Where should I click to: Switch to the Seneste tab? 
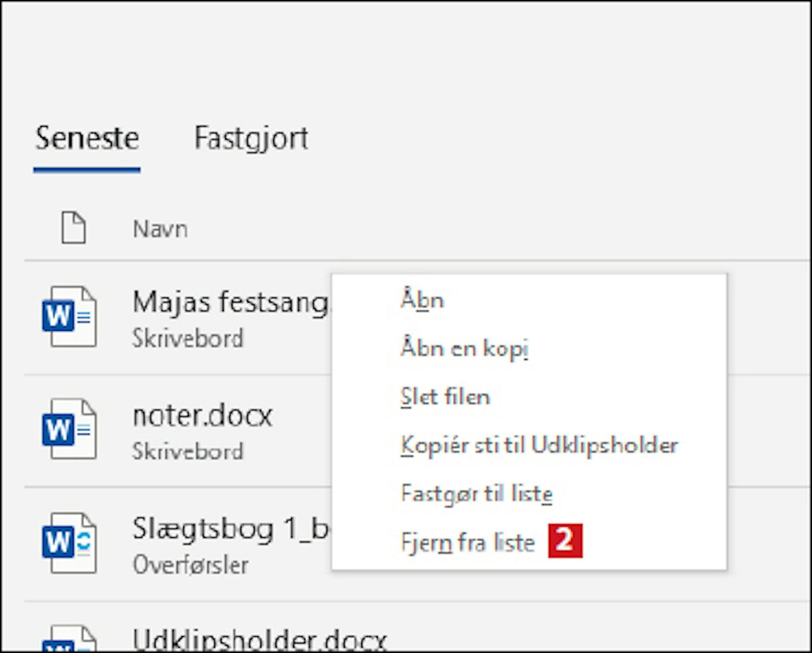pyautogui.click(x=87, y=138)
